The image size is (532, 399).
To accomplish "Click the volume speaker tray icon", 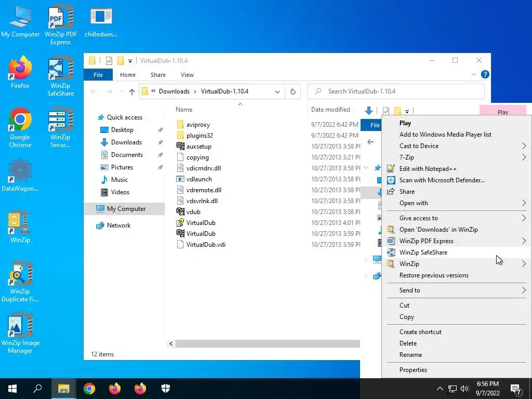I will coord(464,389).
